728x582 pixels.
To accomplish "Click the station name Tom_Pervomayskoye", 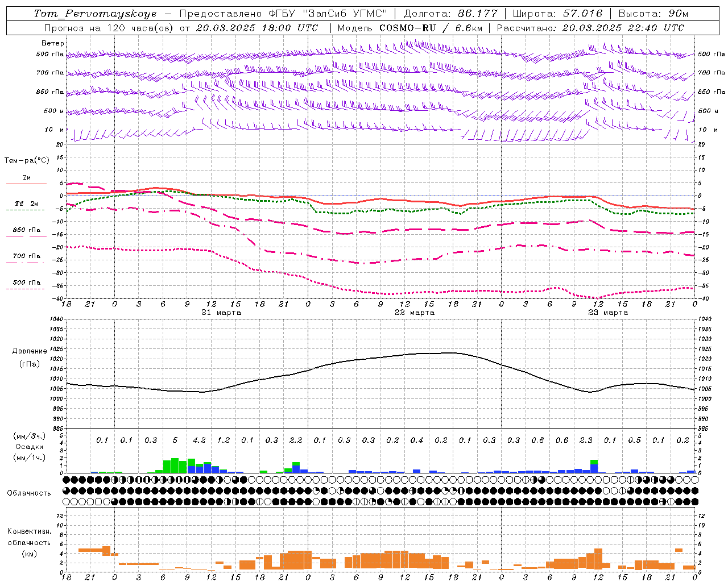I will [95, 14].
